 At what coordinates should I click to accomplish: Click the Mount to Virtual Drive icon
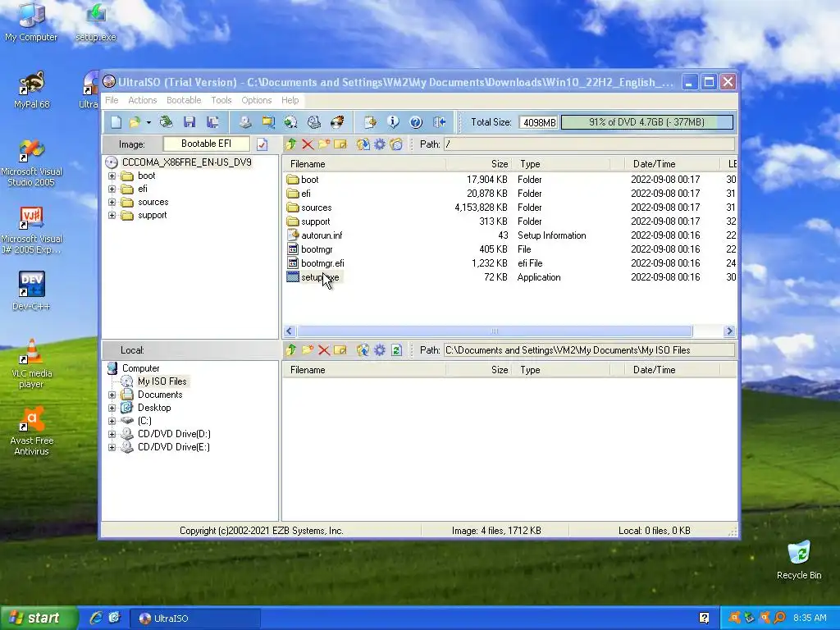pyautogui.click(x=314, y=122)
